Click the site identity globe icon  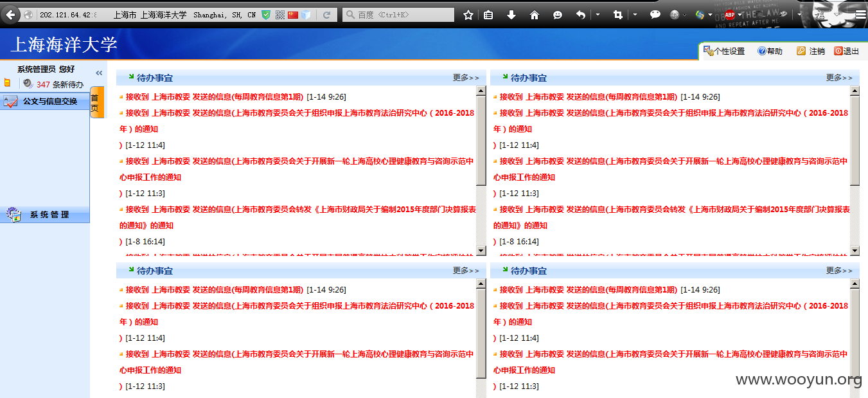tap(28, 14)
